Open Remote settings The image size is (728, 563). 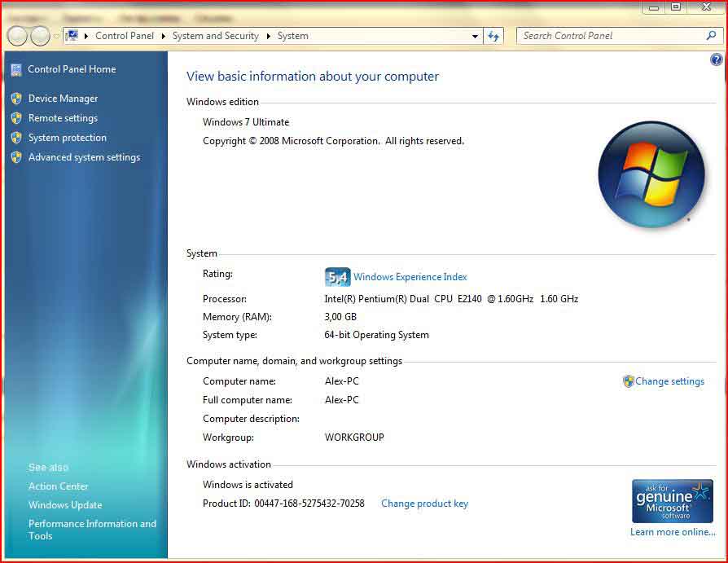tap(64, 118)
